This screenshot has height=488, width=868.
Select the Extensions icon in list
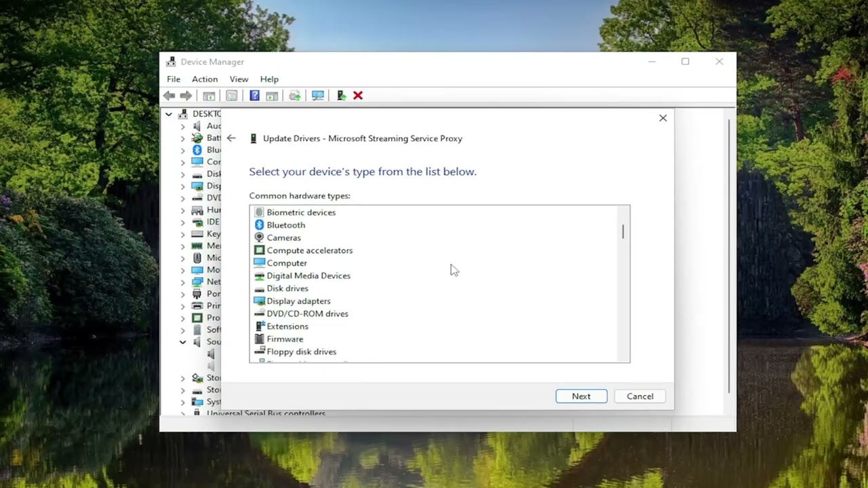point(259,327)
